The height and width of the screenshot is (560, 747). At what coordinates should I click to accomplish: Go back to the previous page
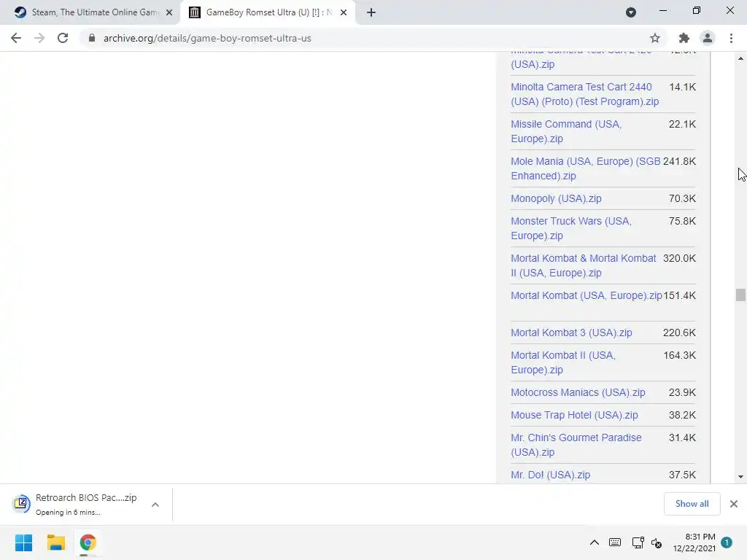click(x=16, y=38)
